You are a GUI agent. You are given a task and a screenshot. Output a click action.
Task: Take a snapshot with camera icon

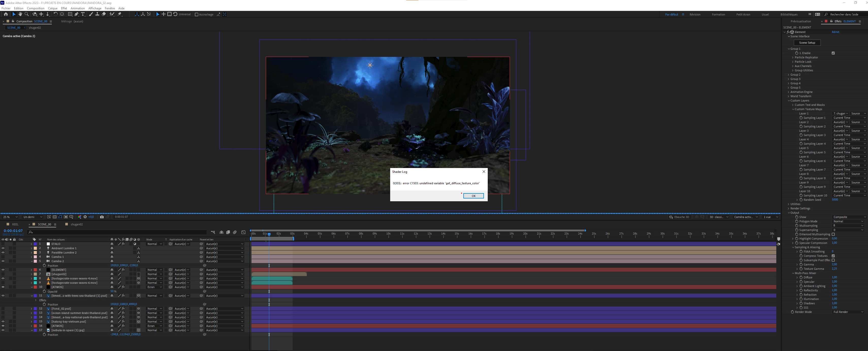[x=102, y=217]
